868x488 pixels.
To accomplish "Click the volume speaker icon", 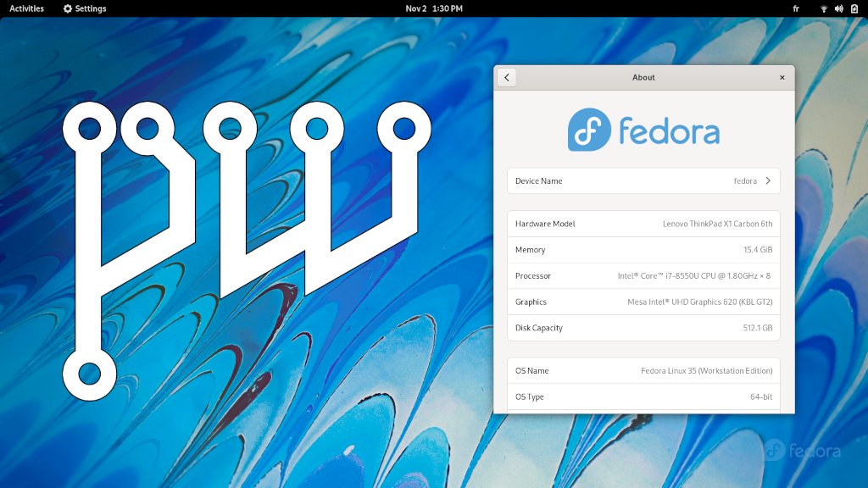I will pyautogui.click(x=839, y=8).
